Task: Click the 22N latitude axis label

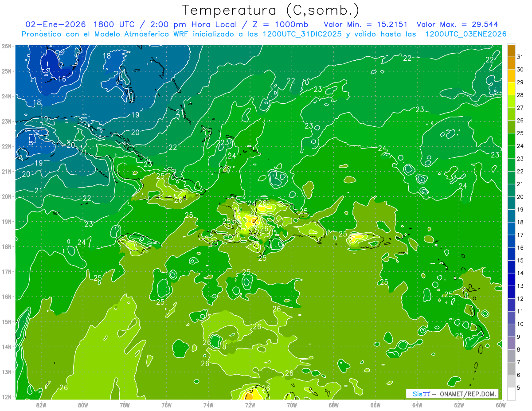Action: [x=7, y=146]
